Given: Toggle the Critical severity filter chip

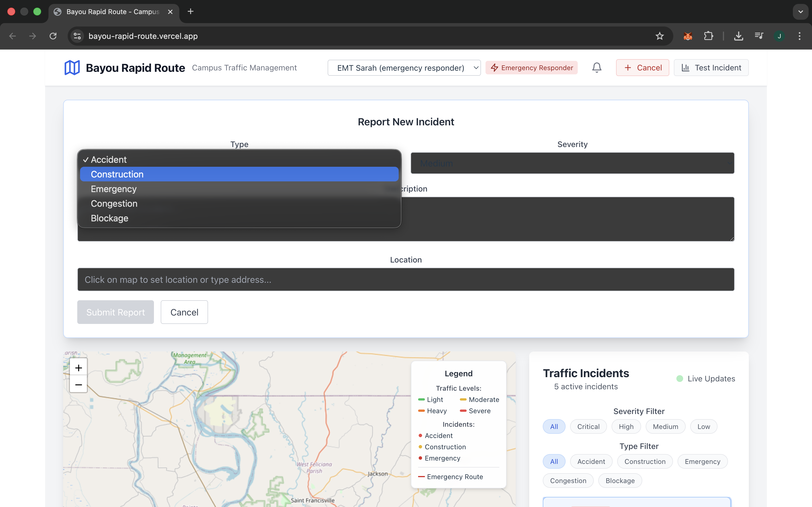Looking at the screenshot, I should 588,426.
